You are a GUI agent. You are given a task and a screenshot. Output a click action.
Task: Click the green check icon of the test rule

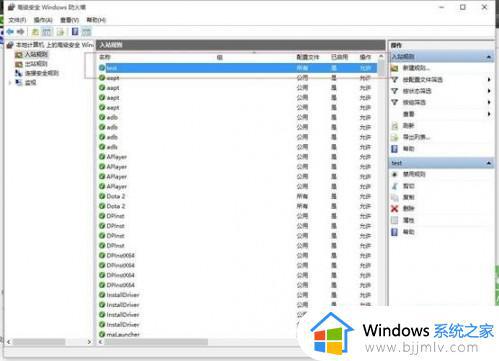(x=102, y=68)
